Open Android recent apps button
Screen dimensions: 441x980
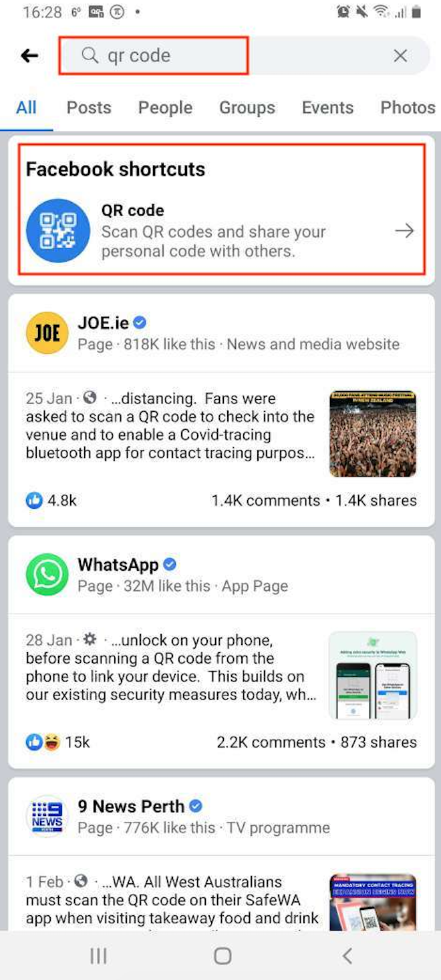coord(98,956)
